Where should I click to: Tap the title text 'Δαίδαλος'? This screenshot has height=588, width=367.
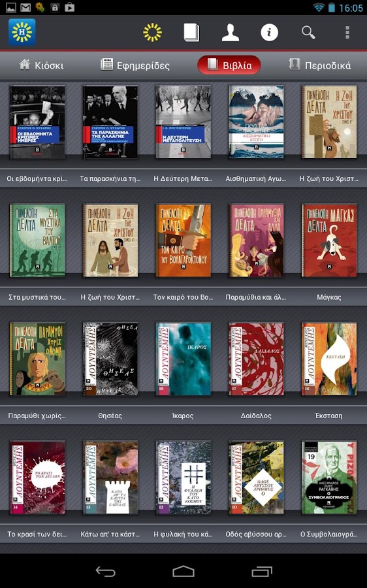click(257, 416)
